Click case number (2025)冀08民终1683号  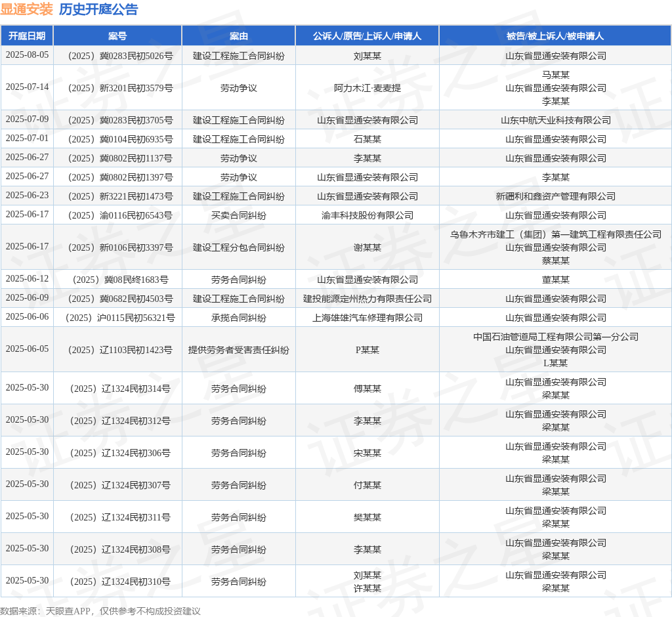point(117,280)
